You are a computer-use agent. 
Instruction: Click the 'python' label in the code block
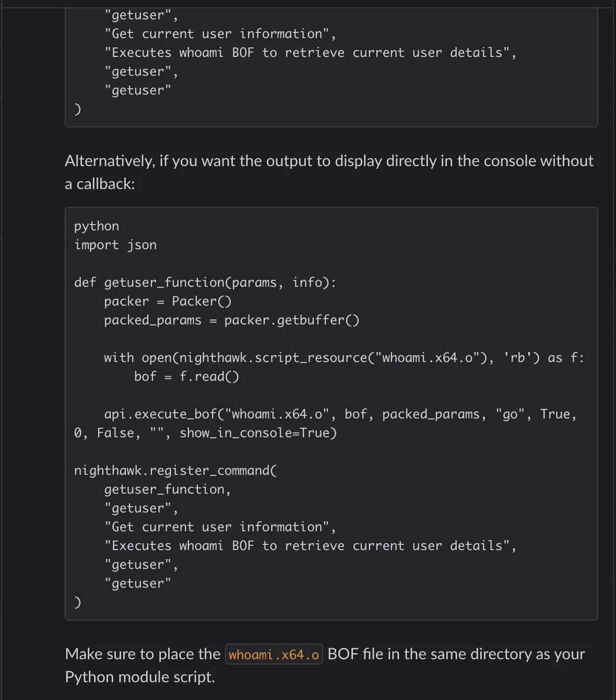coord(97,226)
